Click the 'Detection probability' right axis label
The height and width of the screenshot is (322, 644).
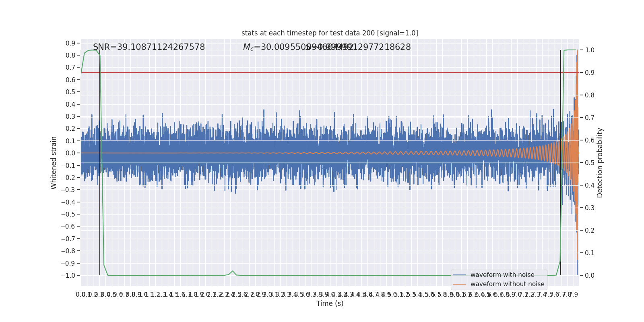(x=600, y=163)
